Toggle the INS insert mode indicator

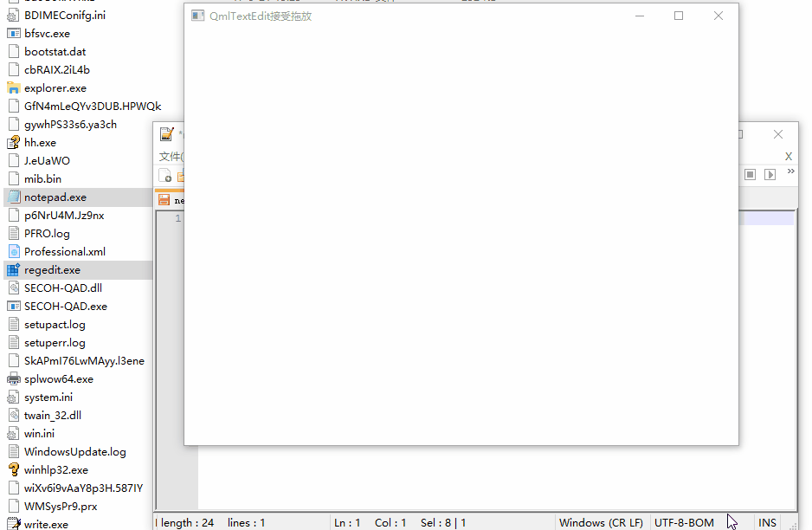click(x=767, y=522)
